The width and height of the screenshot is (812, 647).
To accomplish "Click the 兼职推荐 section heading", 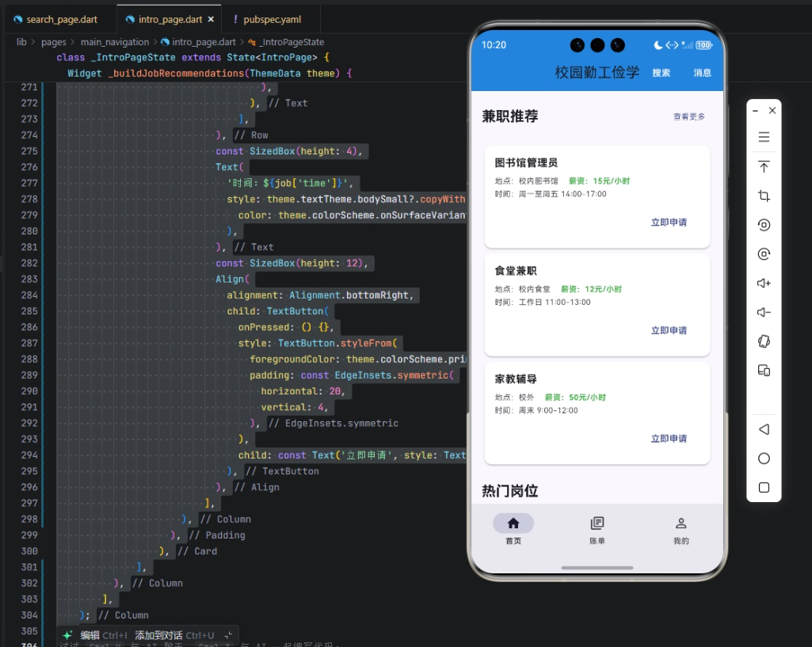I will (510, 116).
